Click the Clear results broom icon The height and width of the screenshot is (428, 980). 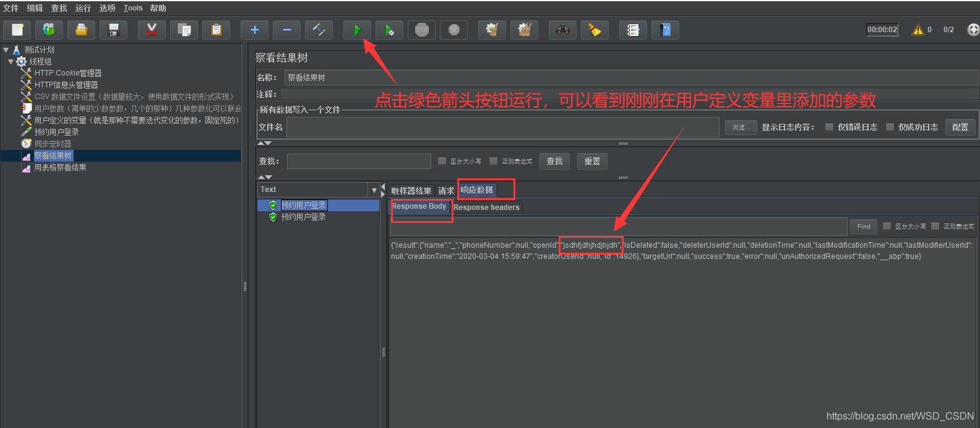tap(492, 30)
